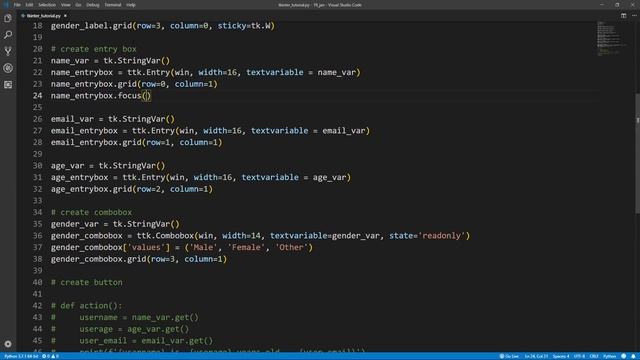Screen dimensions: 640x360
Task: Click the 'Female' string on line 37
Action: (x=246, y=247)
